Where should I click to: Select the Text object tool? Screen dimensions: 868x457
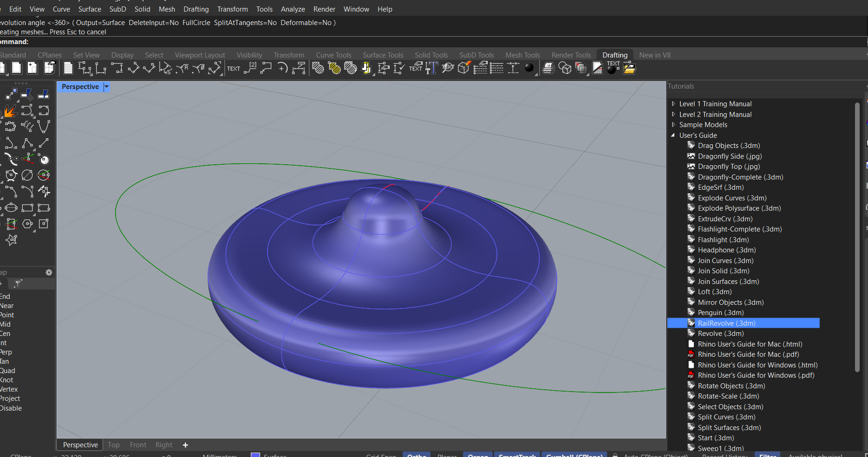(233, 68)
